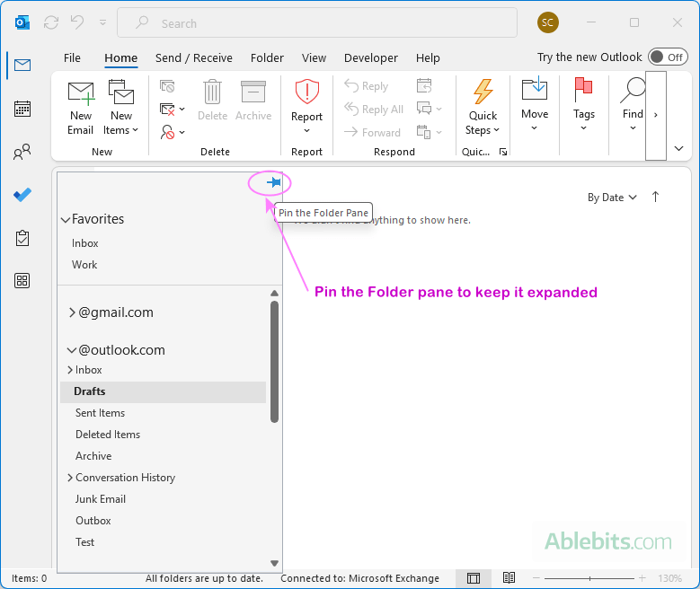
Task: Click the Reply arrow button
Action: point(367,85)
